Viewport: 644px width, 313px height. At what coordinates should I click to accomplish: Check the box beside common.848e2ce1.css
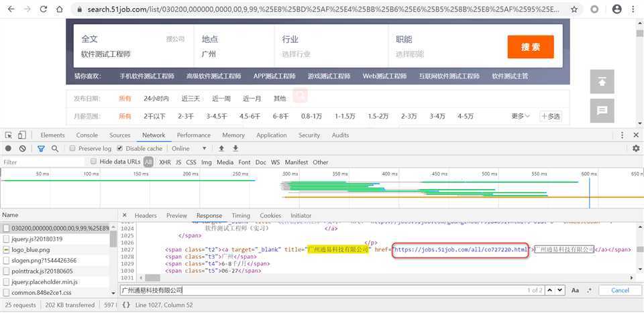[x=6, y=292]
